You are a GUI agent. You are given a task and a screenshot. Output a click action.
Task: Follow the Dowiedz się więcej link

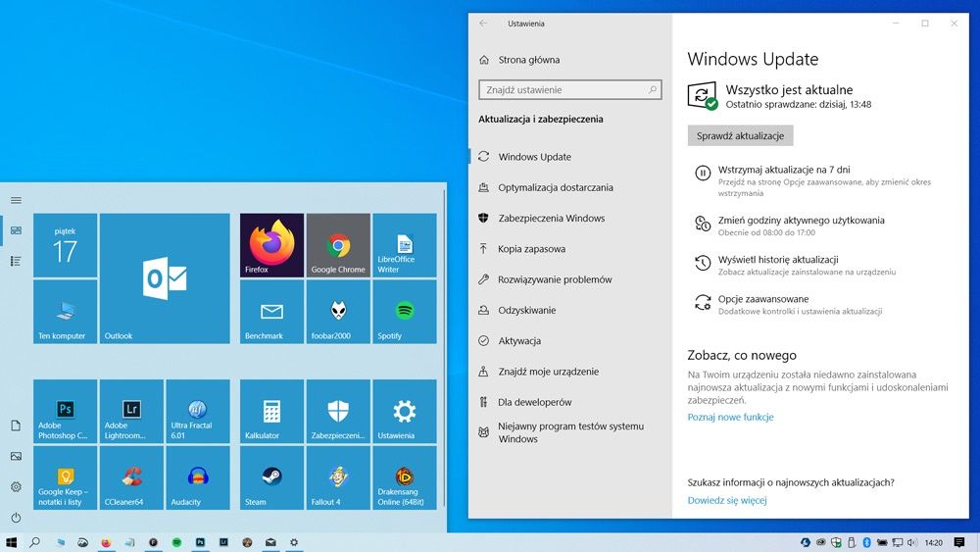pyautogui.click(x=727, y=500)
